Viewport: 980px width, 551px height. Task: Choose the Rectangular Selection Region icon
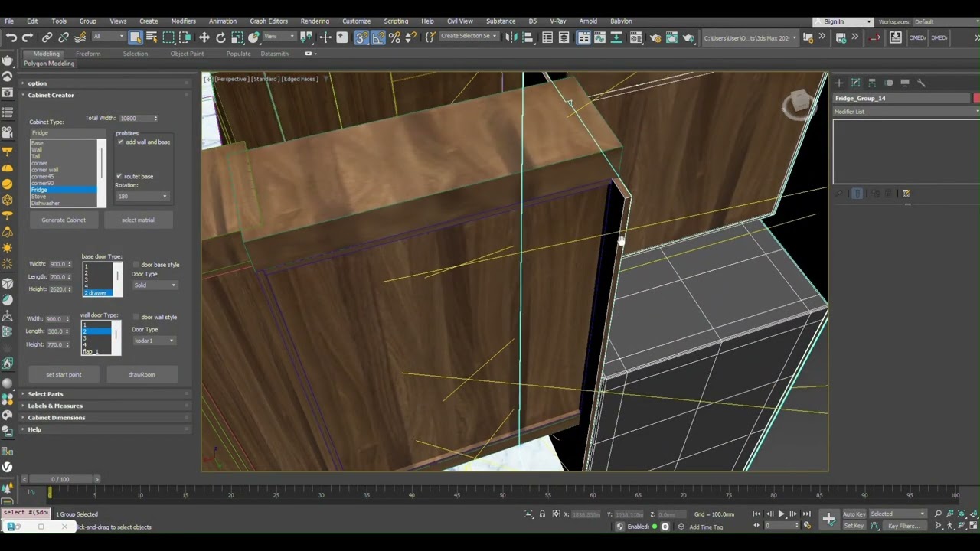[168, 37]
